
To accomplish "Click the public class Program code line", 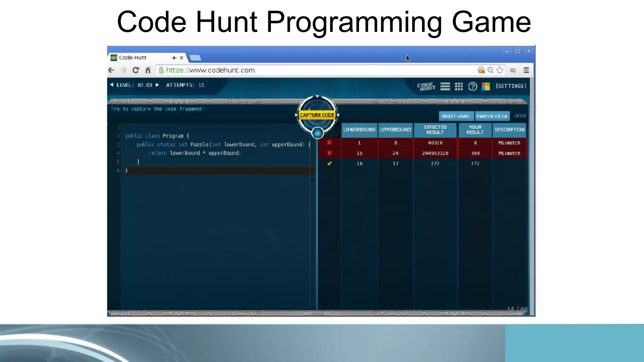I will point(157,136).
